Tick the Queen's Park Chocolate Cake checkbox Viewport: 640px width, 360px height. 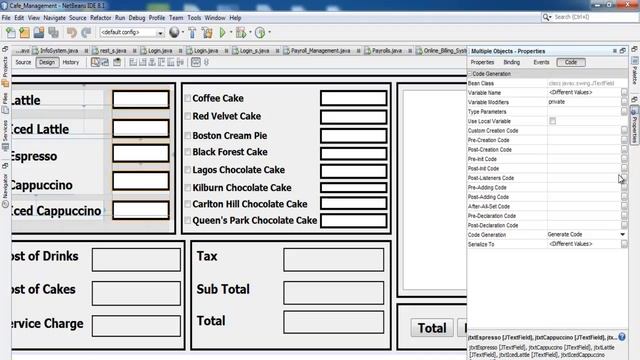click(188, 220)
